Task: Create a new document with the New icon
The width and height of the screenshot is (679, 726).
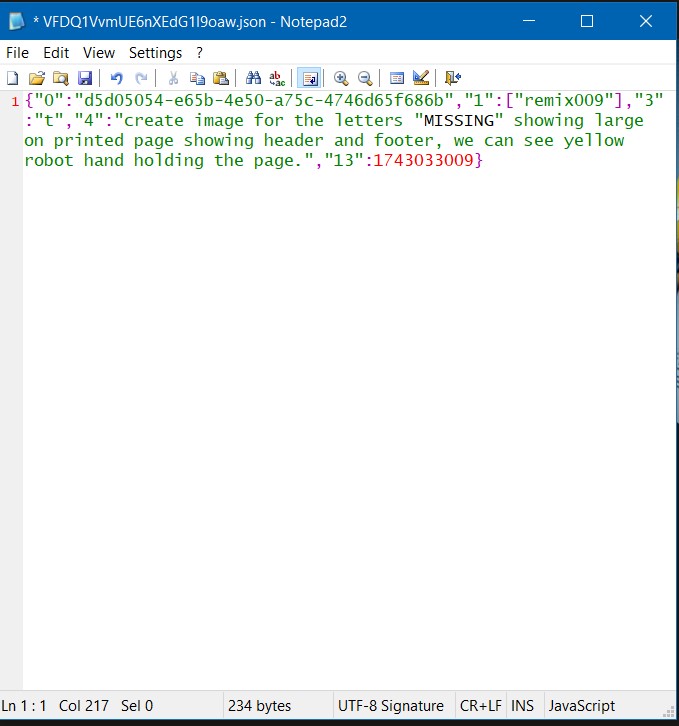Action: 13,78
